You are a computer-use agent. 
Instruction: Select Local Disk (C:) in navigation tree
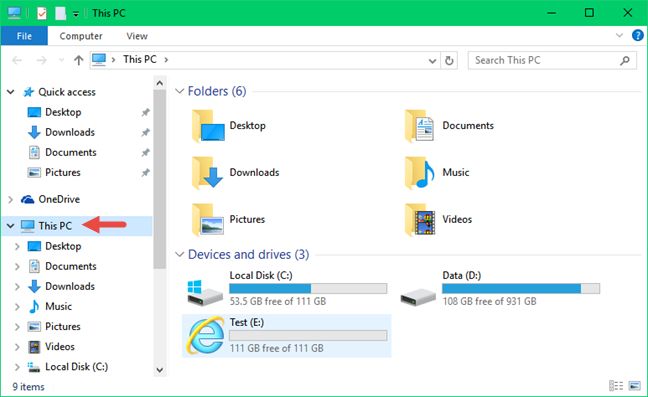pos(76,366)
